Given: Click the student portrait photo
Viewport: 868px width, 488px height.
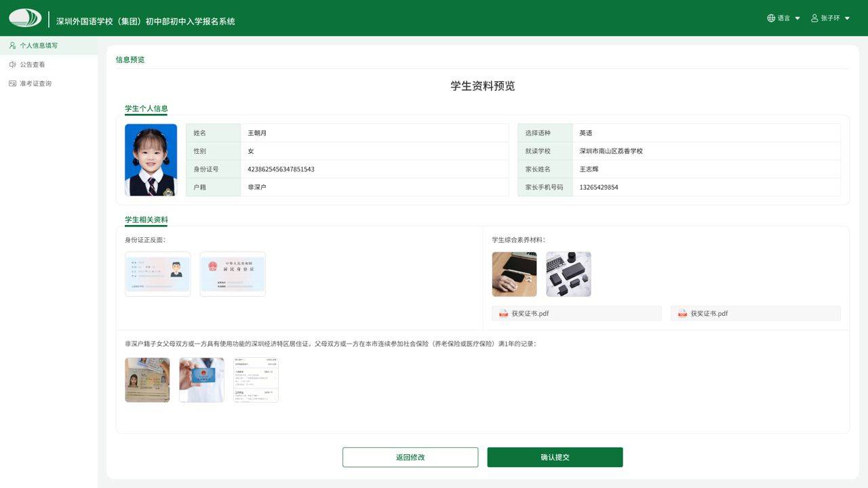Looking at the screenshot, I should pos(151,160).
